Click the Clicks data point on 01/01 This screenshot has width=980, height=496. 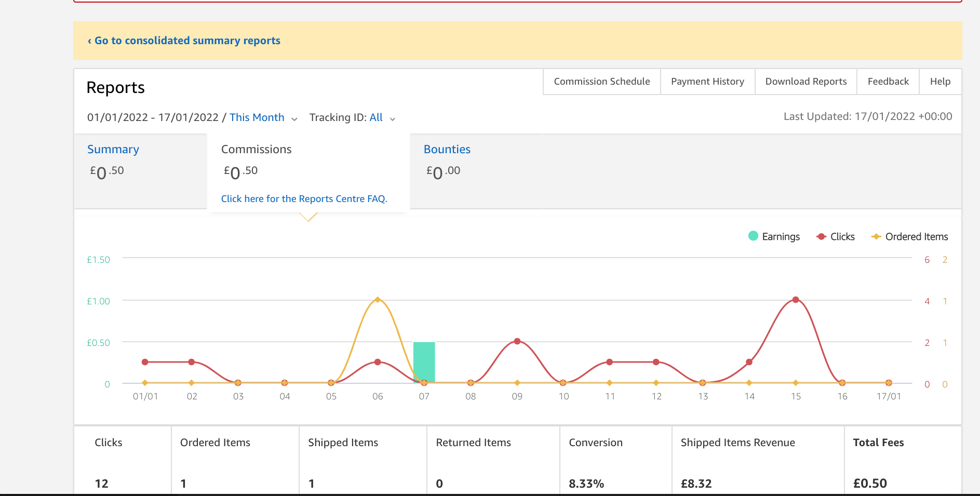coord(145,362)
